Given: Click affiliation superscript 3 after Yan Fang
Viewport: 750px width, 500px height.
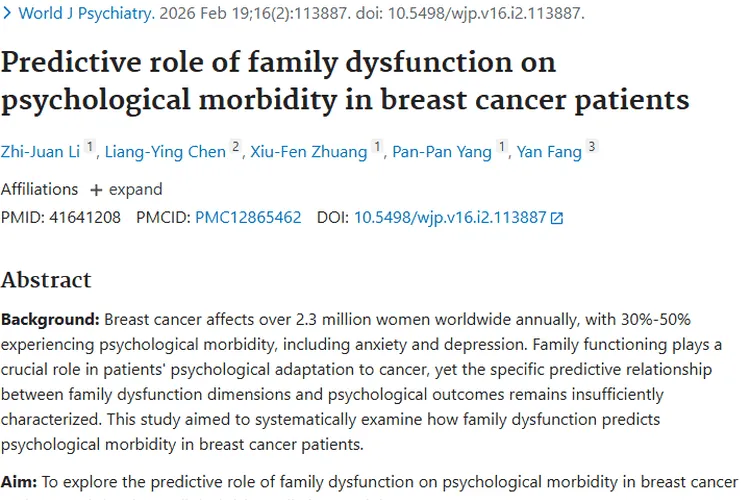Looking at the screenshot, I should point(591,147).
